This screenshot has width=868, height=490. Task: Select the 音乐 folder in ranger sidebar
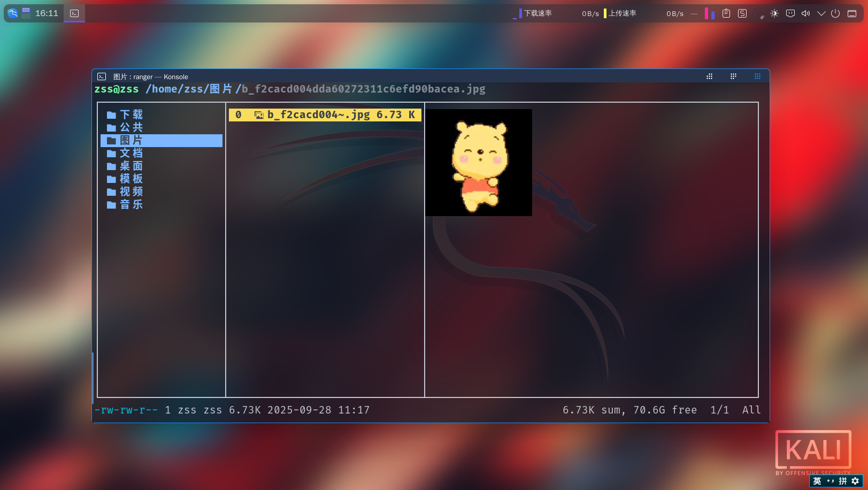pos(131,204)
